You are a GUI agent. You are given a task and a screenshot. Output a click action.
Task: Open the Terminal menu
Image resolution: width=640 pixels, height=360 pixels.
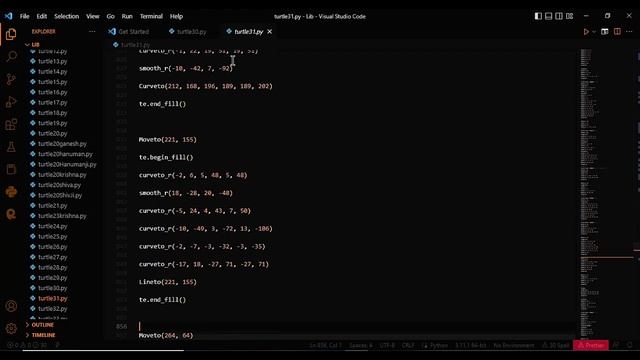click(x=151, y=16)
